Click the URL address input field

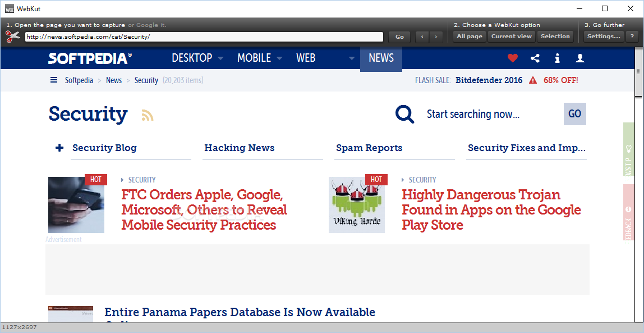pos(204,37)
